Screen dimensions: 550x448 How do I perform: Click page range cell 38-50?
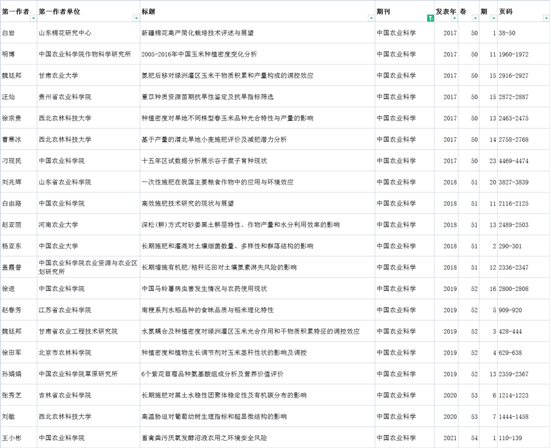point(523,33)
